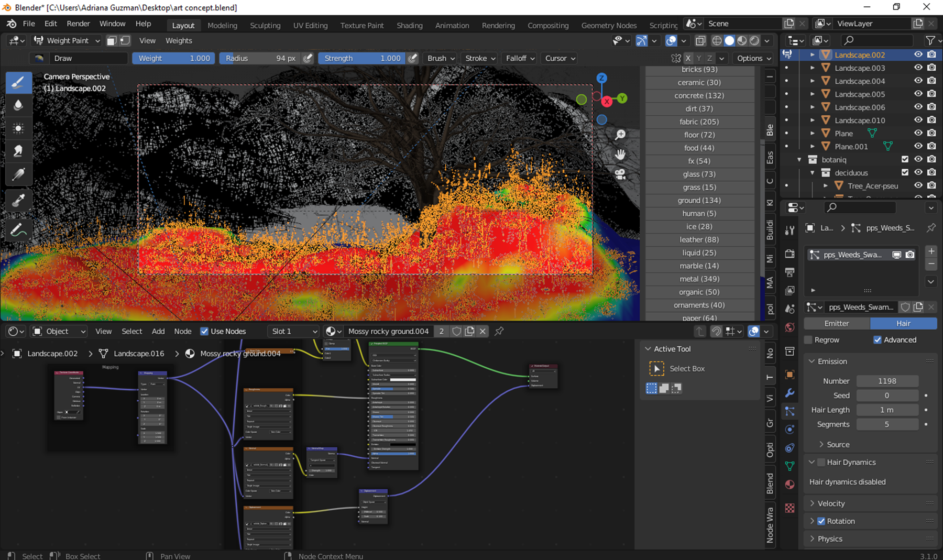This screenshot has height=560, width=943.
Task: Open the Weight Paint mode dropdown
Action: click(x=67, y=40)
